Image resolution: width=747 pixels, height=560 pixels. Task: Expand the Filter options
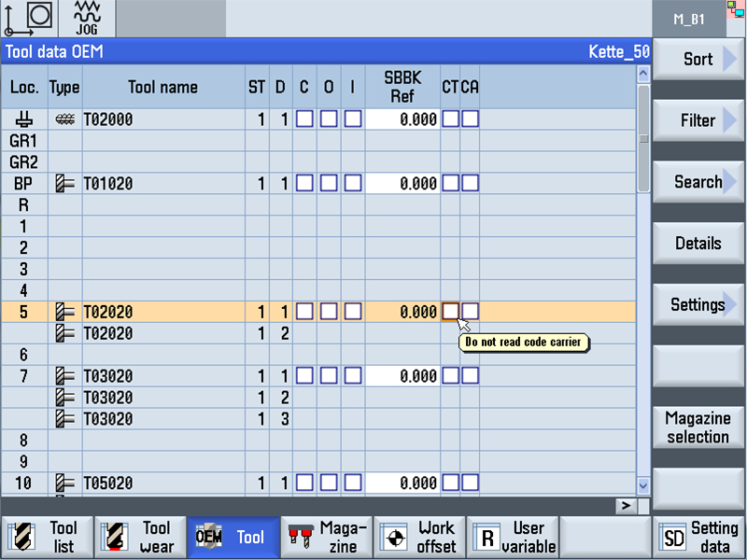pos(698,120)
